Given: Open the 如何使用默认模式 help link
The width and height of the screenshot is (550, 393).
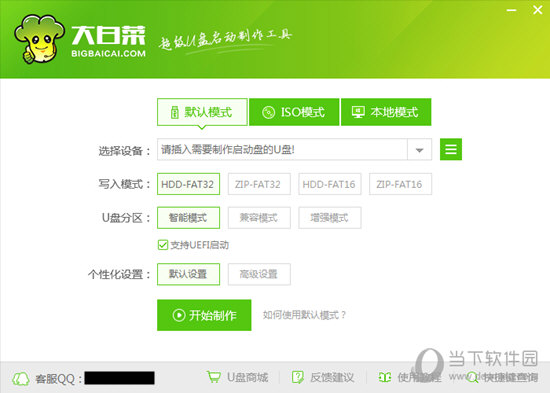Looking at the screenshot, I should (304, 315).
